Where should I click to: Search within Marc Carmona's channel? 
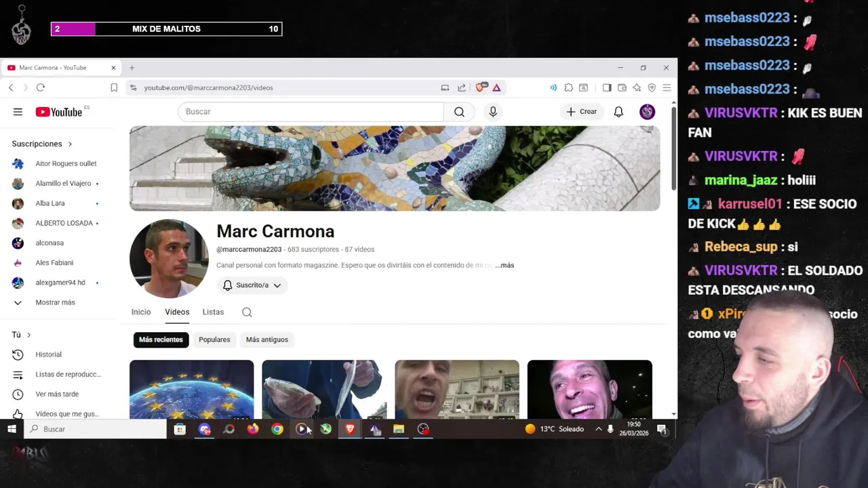[247, 312]
